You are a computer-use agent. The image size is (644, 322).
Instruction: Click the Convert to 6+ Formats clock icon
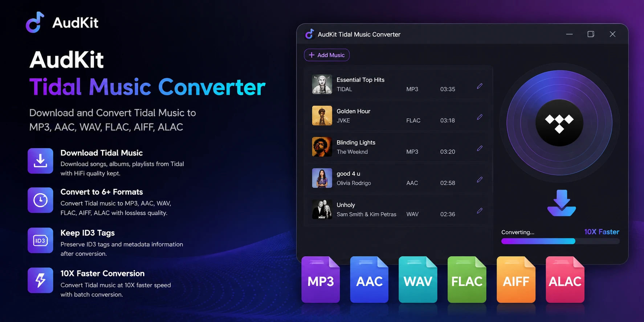point(40,200)
